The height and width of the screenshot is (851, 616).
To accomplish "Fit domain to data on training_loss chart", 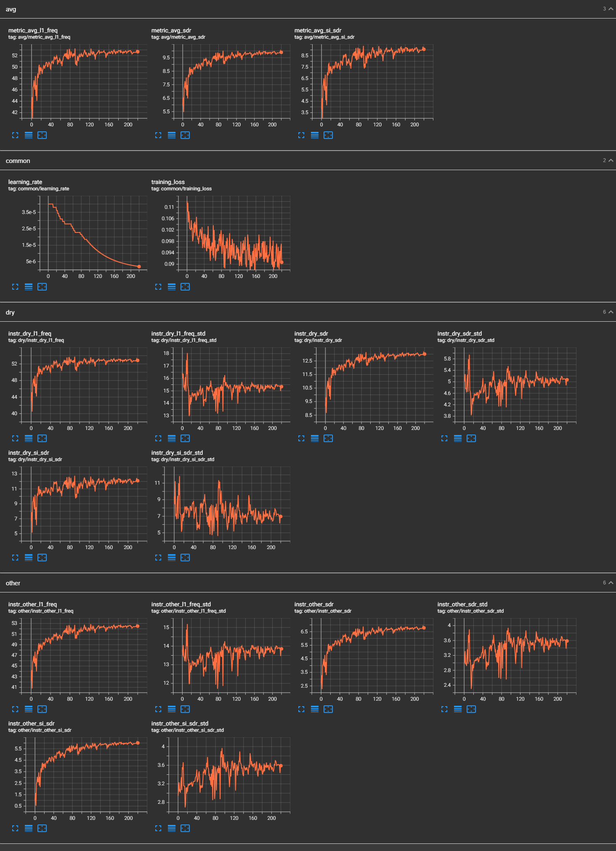I will click(x=185, y=287).
